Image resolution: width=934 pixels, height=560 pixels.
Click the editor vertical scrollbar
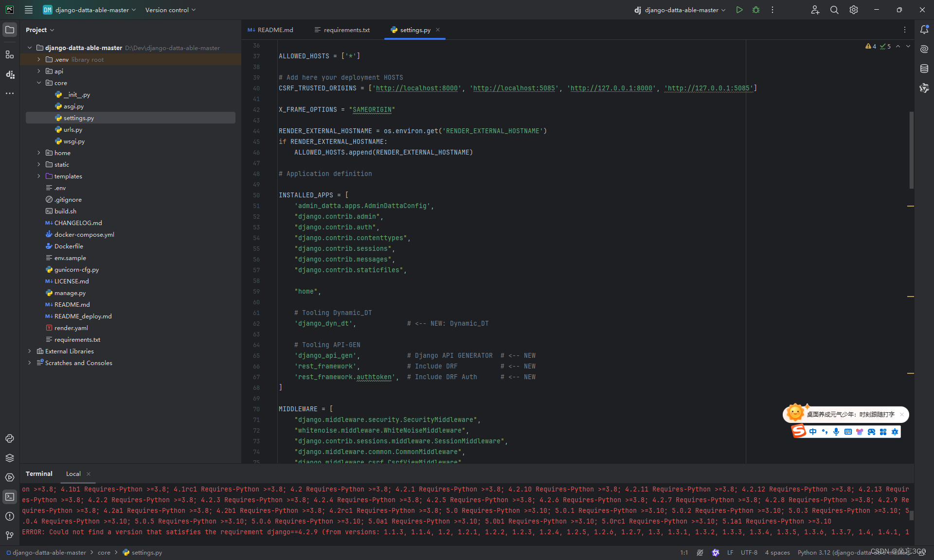click(x=912, y=150)
